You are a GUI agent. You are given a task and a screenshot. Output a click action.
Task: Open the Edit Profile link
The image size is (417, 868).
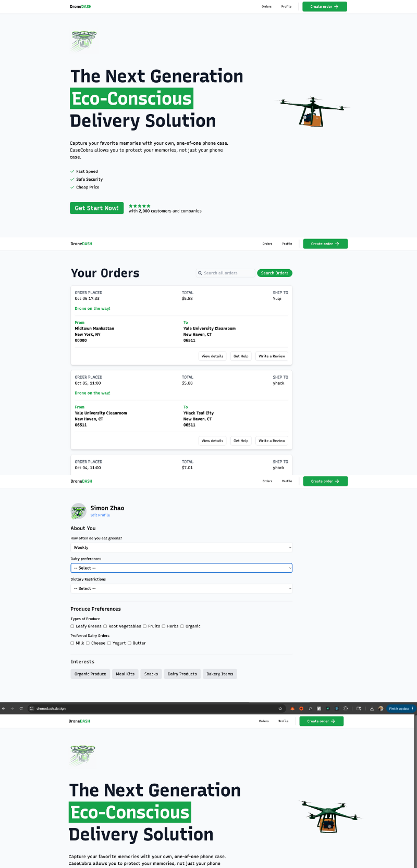(100, 515)
